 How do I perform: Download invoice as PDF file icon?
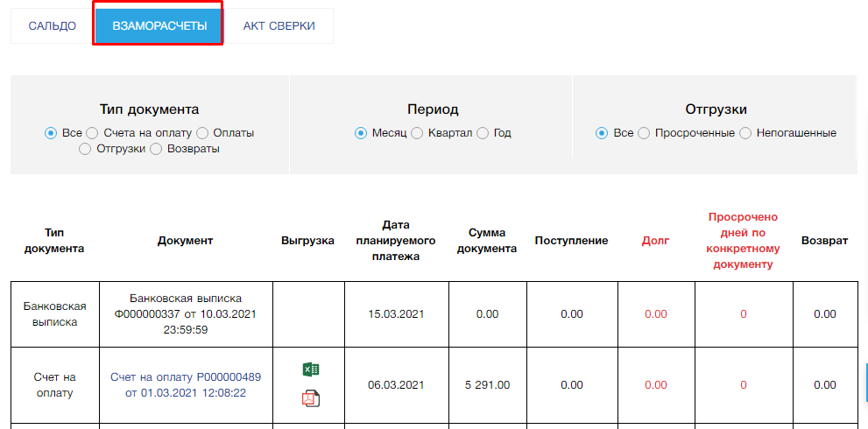point(310,399)
